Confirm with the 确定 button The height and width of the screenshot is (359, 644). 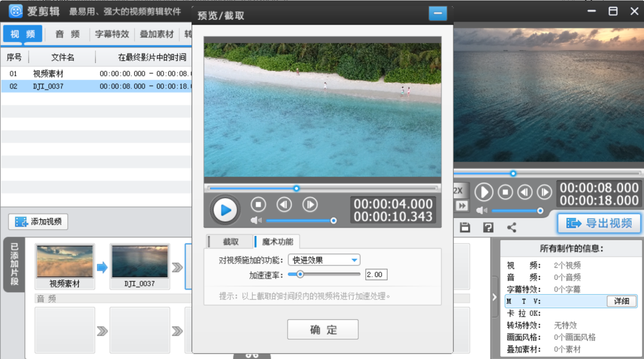[x=323, y=329]
